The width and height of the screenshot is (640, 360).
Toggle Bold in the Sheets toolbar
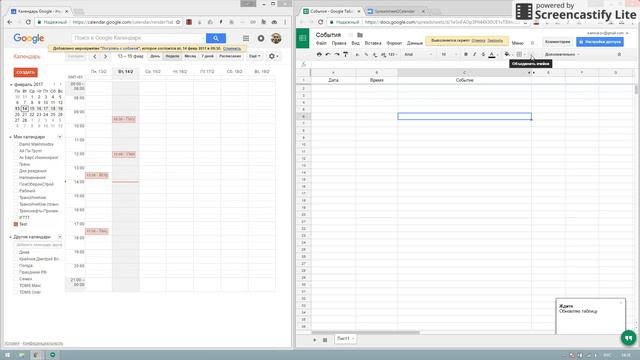coord(466,54)
